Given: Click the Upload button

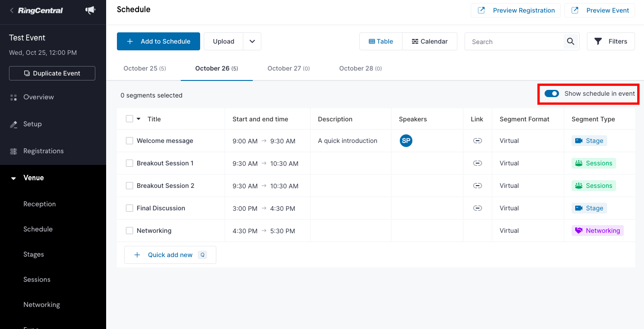Looking at the screenshot, I should pos(224,41).
